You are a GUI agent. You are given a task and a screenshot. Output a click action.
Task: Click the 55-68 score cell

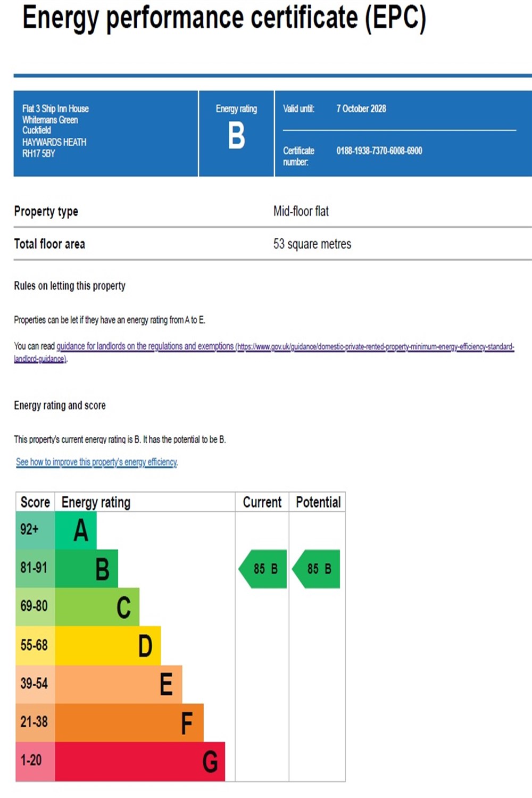coord(35,645)
